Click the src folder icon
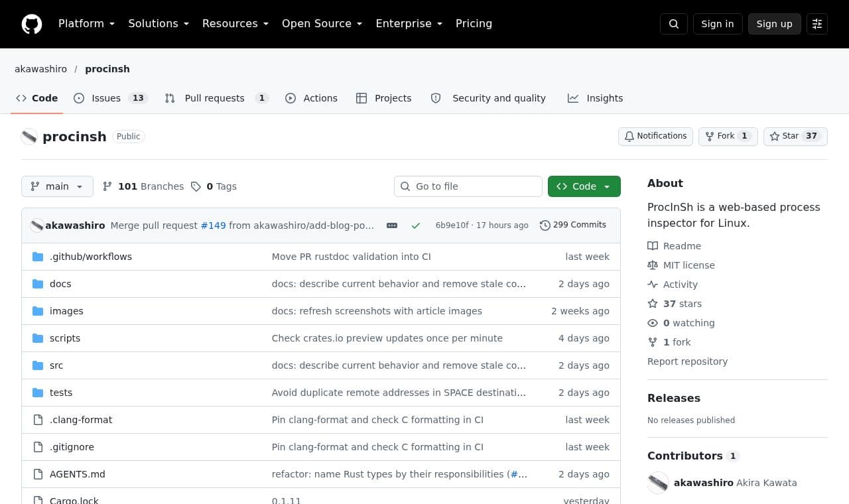The image size is (849, 504). [38, 365]
